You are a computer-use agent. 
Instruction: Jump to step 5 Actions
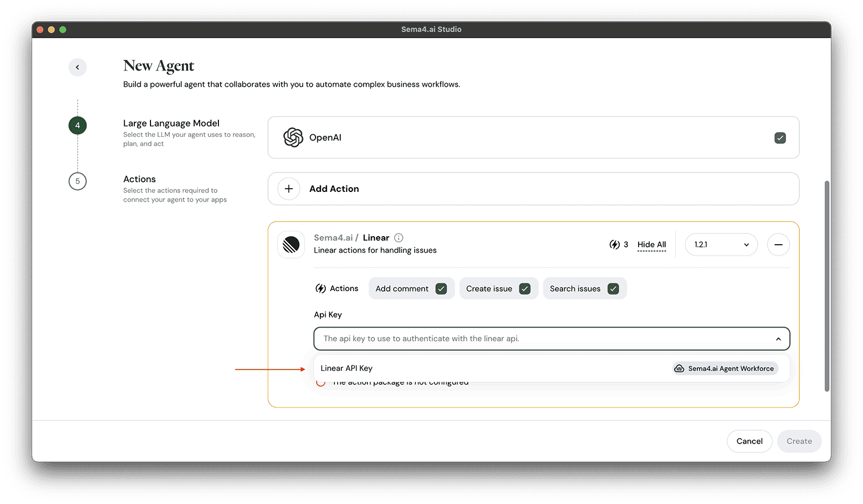(78, 181)
